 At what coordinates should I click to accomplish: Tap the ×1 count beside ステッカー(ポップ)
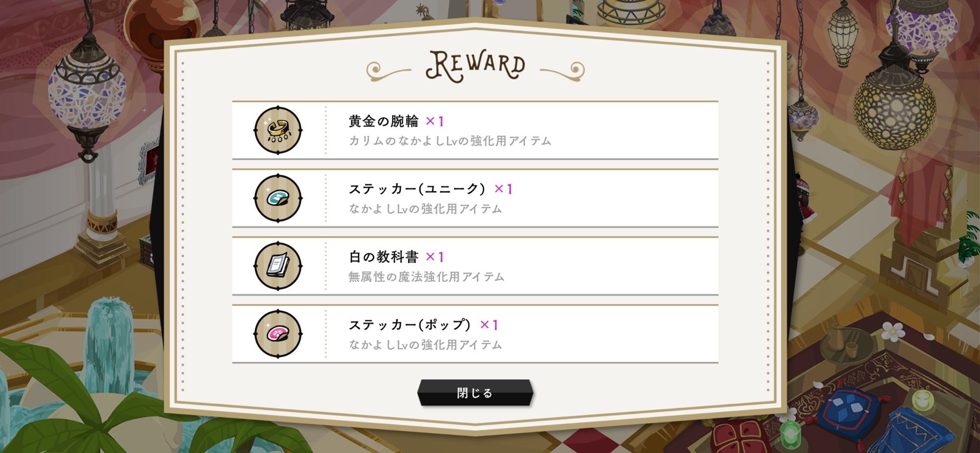[489, 325]
